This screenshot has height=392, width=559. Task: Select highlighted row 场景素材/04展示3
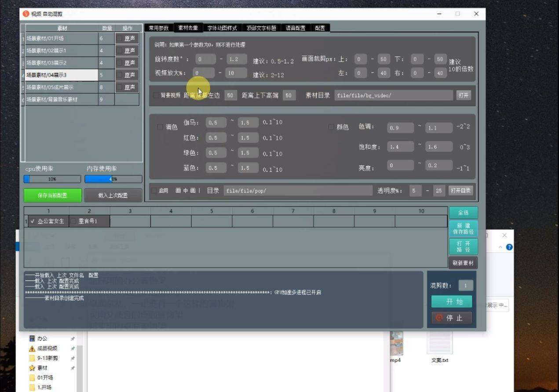(x=61, y=75)
